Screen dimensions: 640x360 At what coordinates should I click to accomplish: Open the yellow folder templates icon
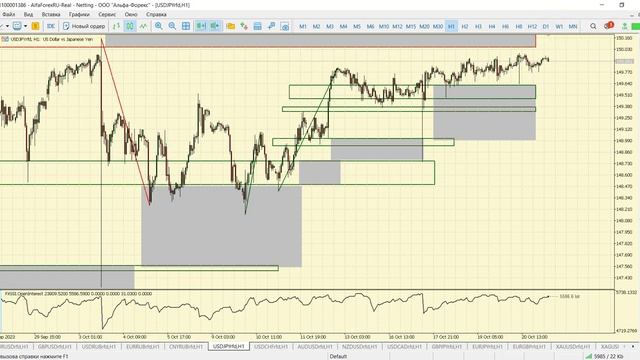[x=230, y=26]
